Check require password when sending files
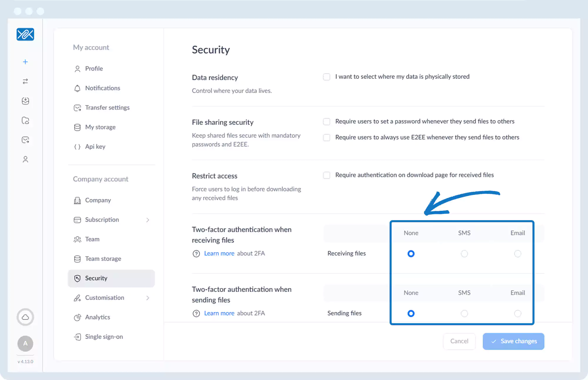588x380 pixels. [327, 122]
